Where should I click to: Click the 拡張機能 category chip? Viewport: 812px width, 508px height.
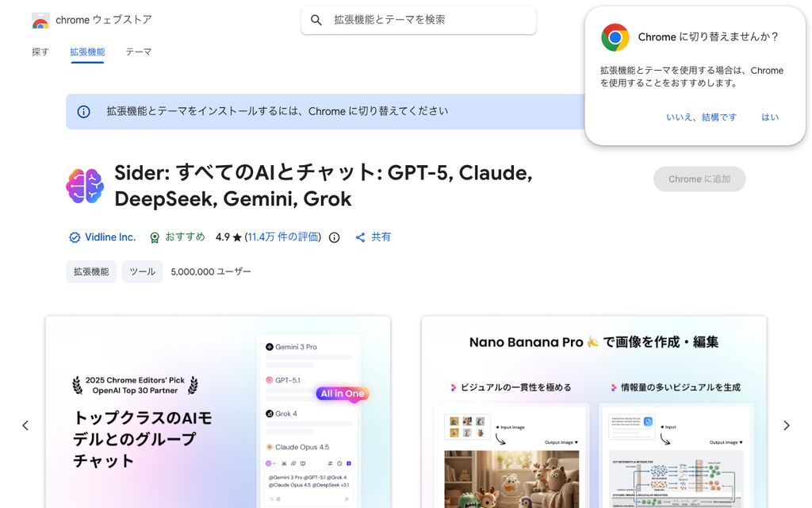(x=91, y=271)
